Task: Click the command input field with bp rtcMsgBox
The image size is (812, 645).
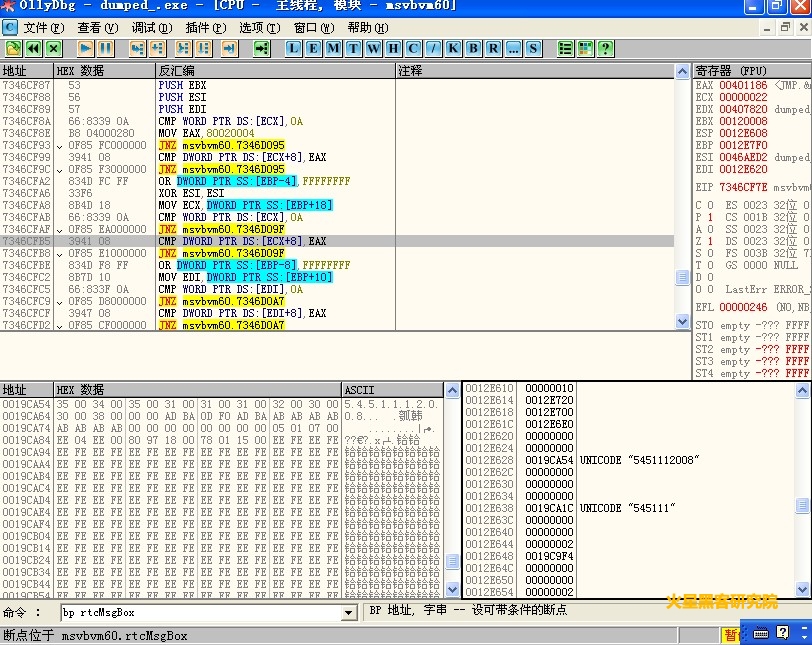Action: tap(200, 612)
